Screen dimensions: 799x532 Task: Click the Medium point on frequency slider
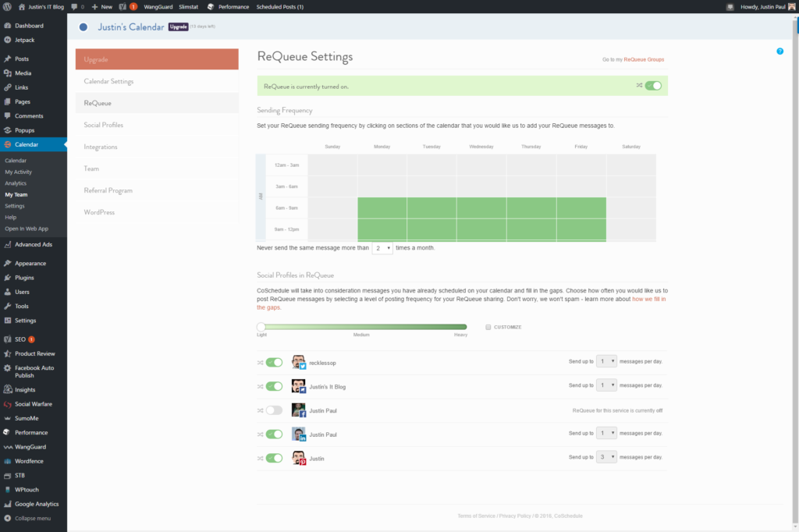(362, 327)
